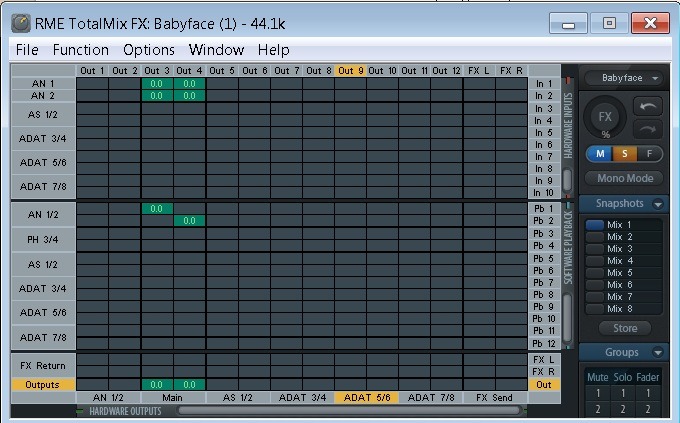680x423 pixels.
Task: Click the AS 1/2 output label at bottom
Action: click(x=238, y=397)
